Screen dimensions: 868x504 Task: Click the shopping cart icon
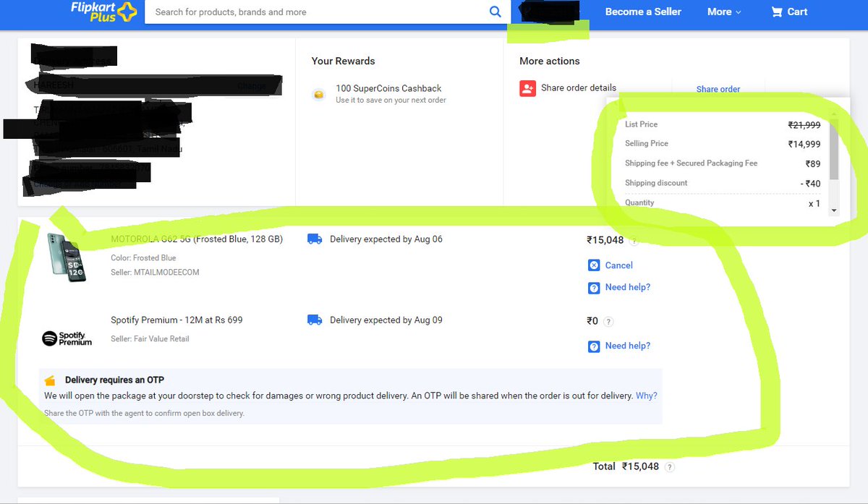pyautogui.click(x=777, y=12)
